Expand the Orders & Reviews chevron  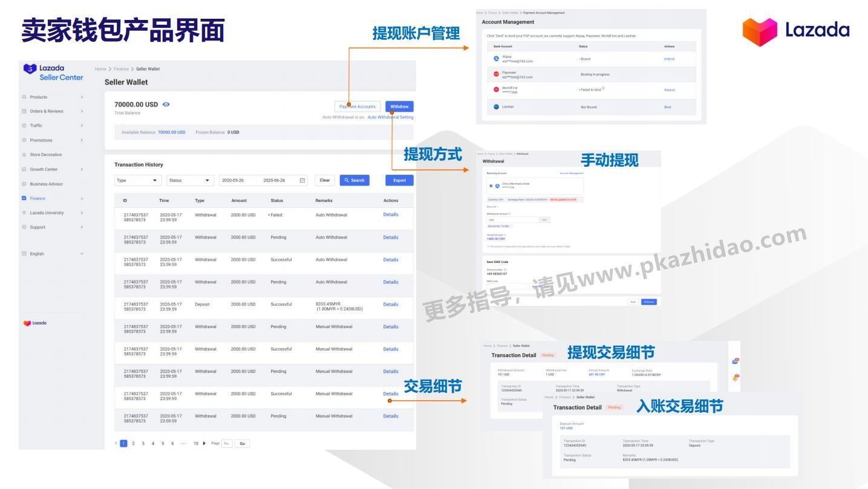(82, 111)
